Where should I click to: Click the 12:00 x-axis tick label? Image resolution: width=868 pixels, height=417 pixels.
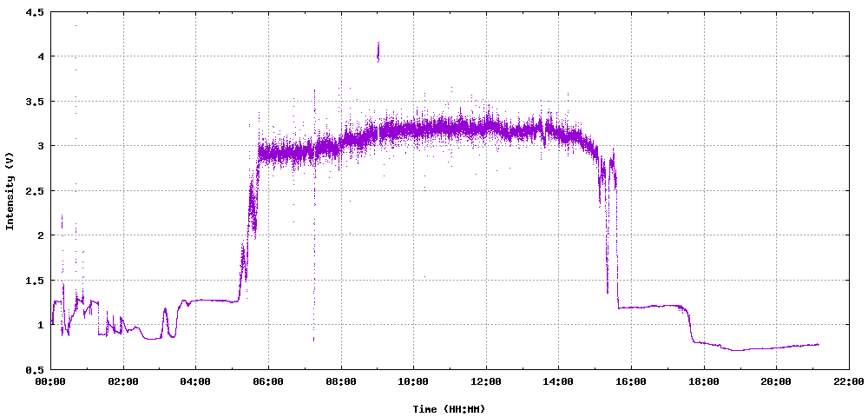tap(486, 381)
